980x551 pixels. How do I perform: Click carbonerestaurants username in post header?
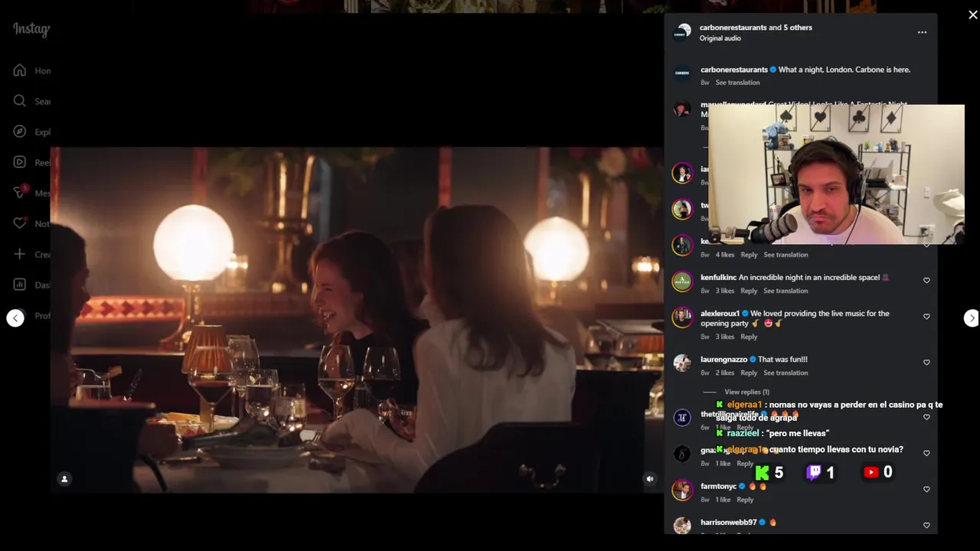pos(733,28)
